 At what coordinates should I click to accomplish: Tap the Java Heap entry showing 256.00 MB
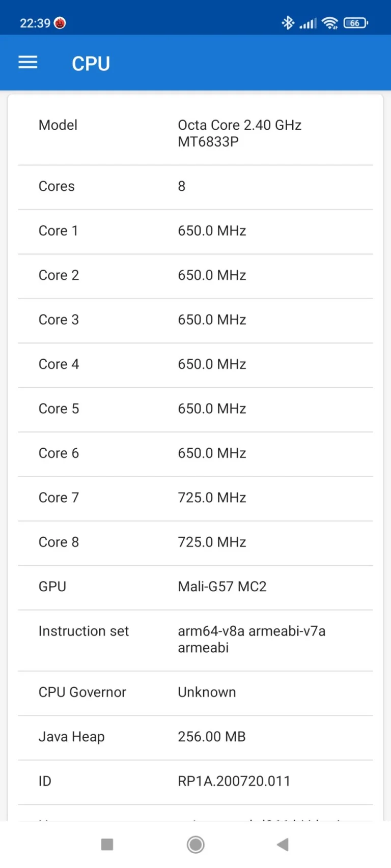(195, 737)
